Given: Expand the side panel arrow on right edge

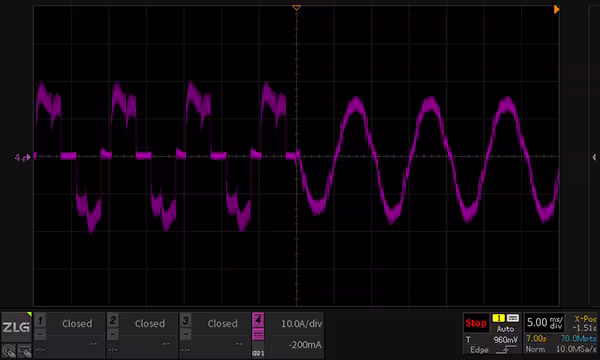Looking at the screenshot, I should 594,157.
